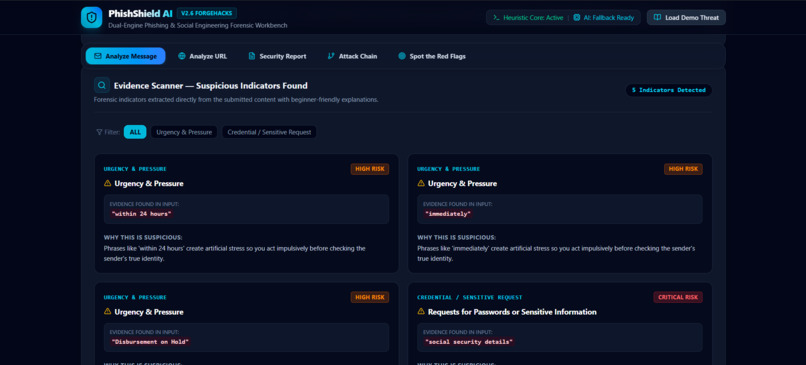The height and width of the screenshot is (365, 806).
Task: Switch to the Attack Chain tab
Action: coord(352,56)
